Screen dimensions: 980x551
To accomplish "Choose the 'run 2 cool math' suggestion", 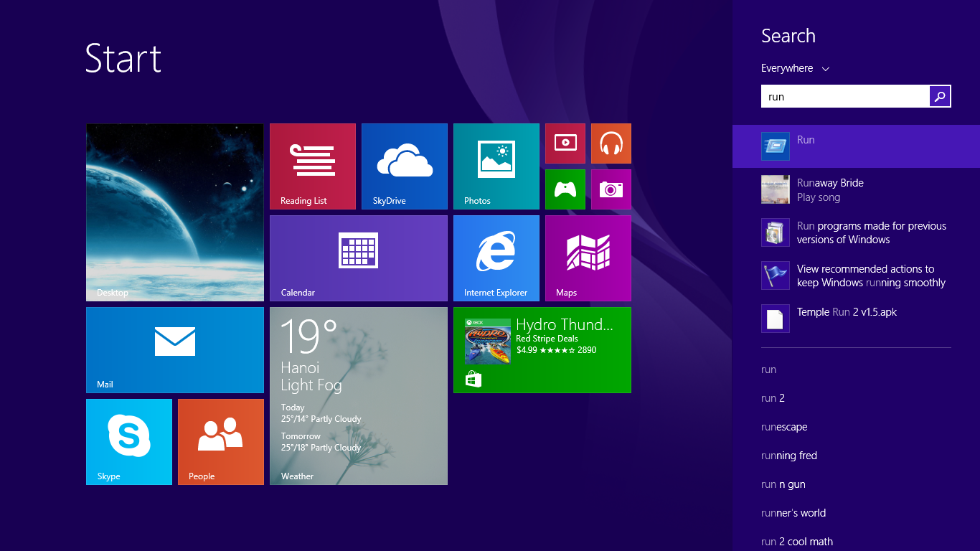I will coord(797,542).
